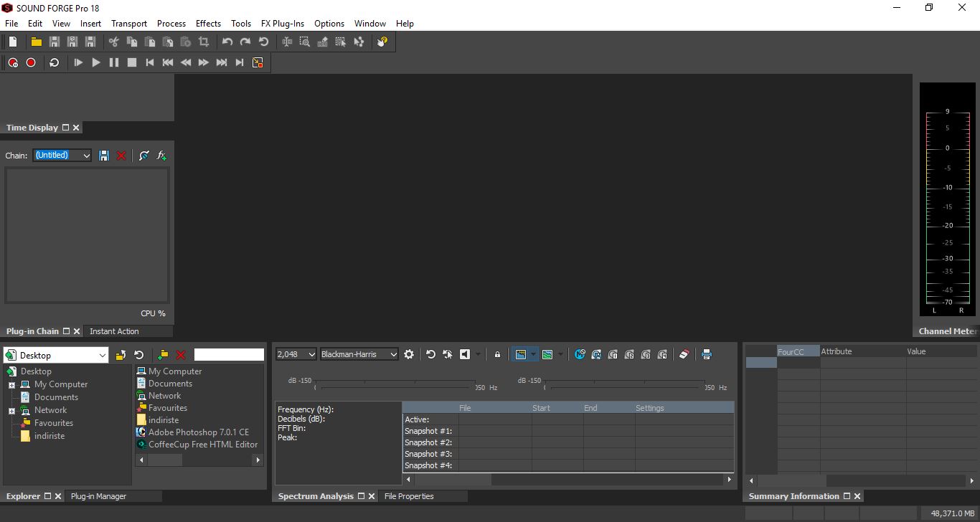Crop the audio with Crop tool icon
The width and height of the screenshot is (980, 522).
pyautogui.click(x=204, y=42)
